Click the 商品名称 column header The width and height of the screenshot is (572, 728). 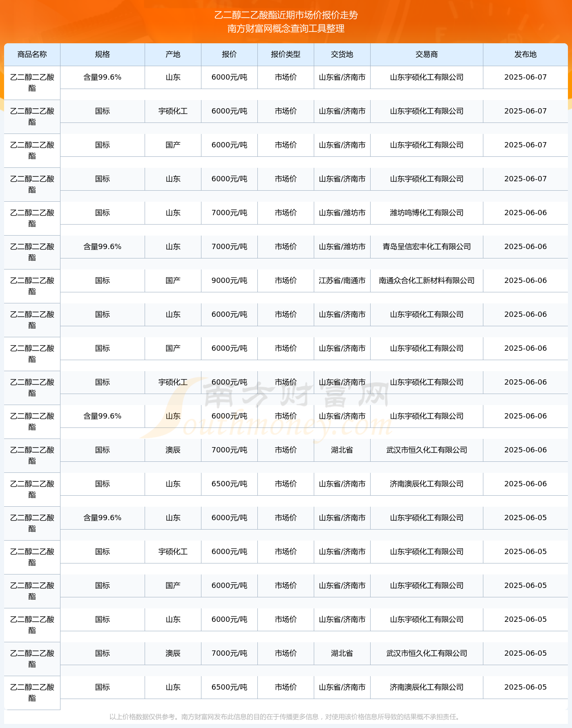pos(32,54)
